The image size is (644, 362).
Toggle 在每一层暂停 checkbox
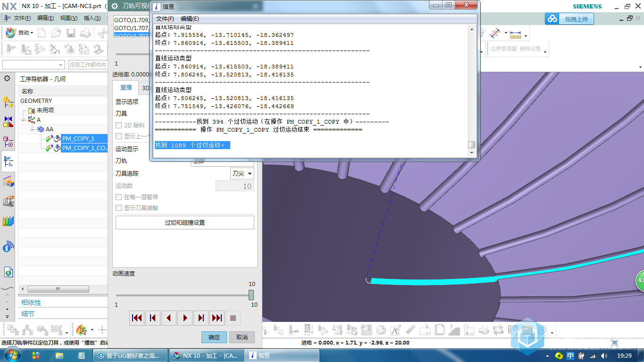[x=119, y=197]
